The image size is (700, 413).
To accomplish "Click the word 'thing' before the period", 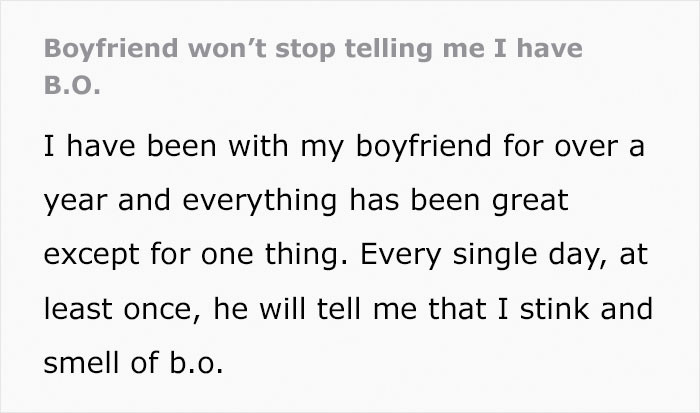I will 303,254.
